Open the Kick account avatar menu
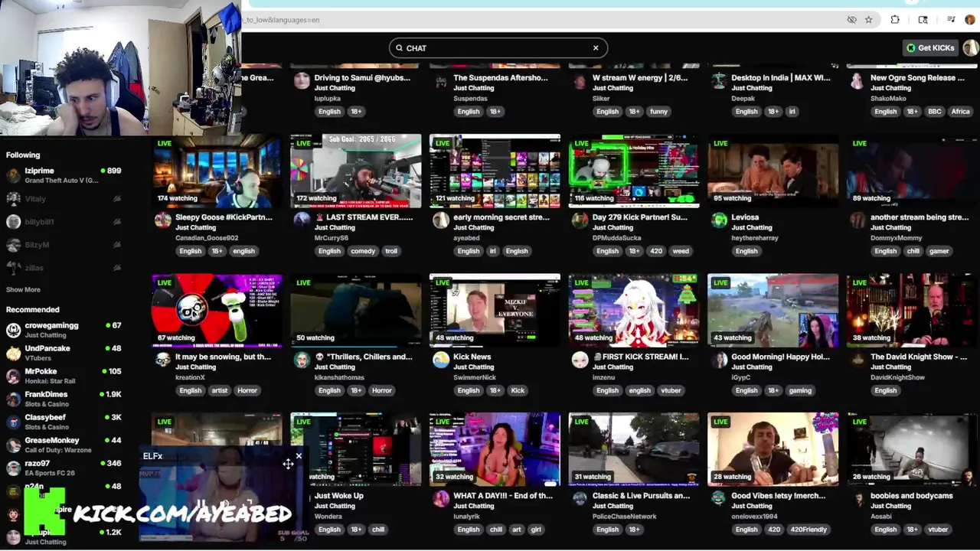 coord(971,47)
